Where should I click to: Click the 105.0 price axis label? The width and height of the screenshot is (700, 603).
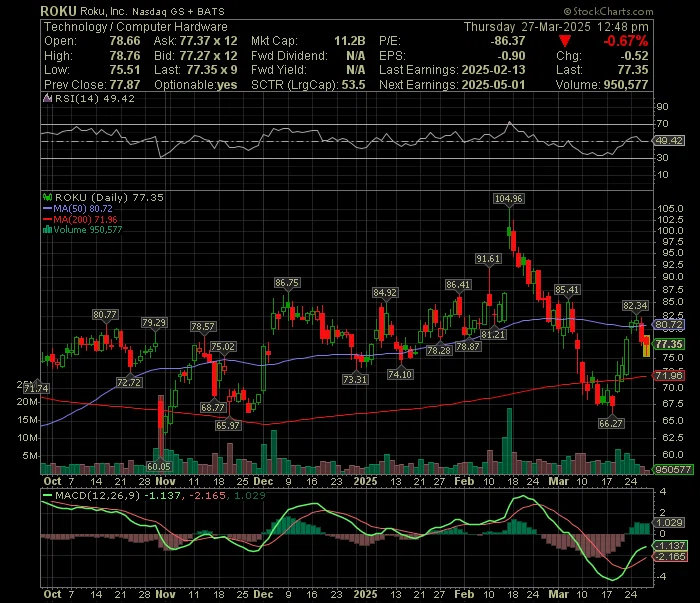click(670, 208)
